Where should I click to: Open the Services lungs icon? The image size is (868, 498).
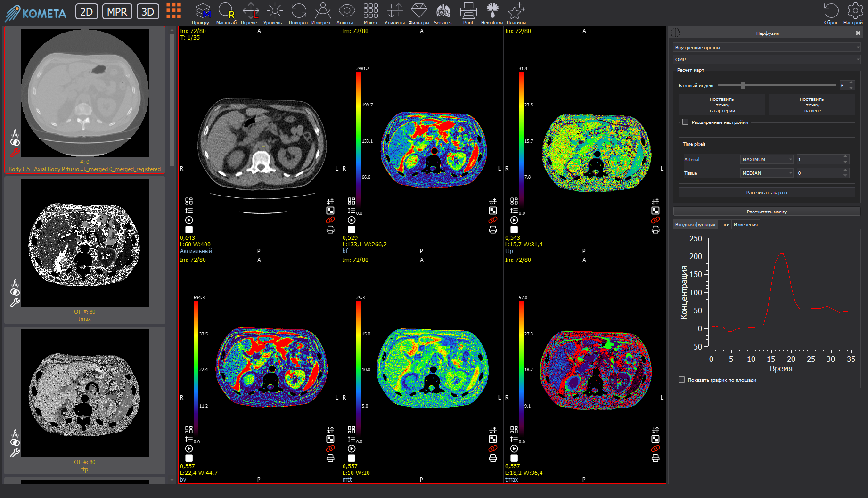442,14
